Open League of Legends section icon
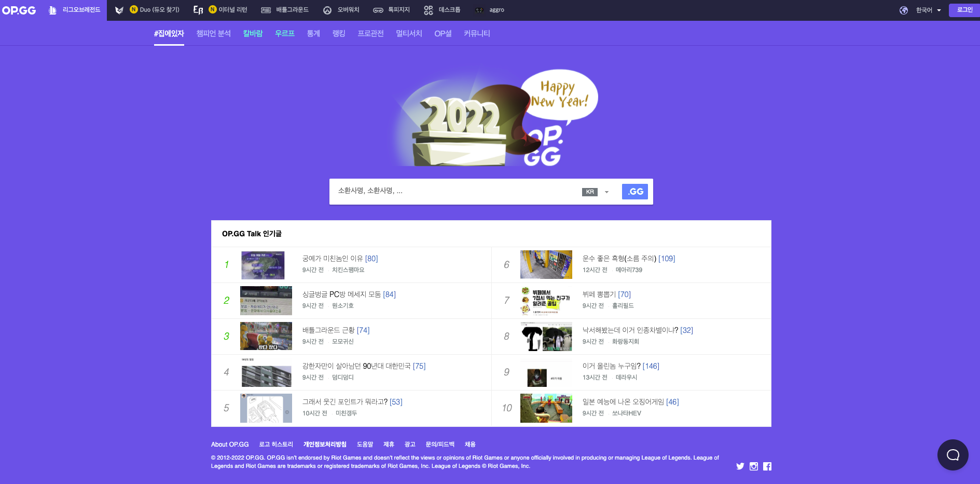 coord(52,10)
